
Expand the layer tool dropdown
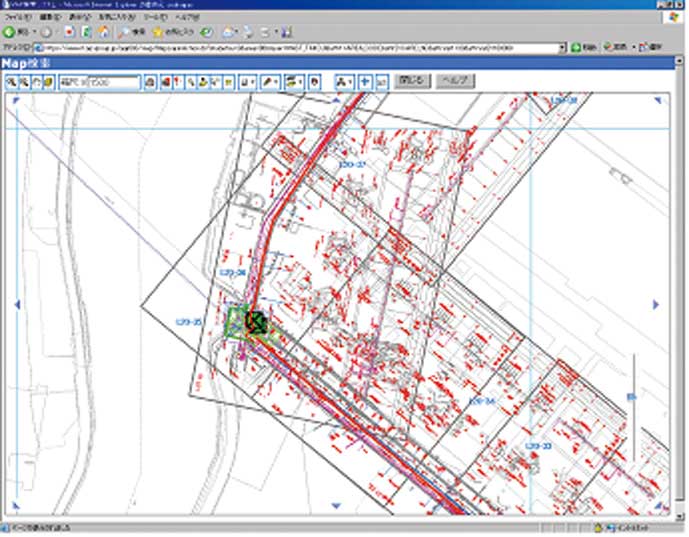pos(301,82)
